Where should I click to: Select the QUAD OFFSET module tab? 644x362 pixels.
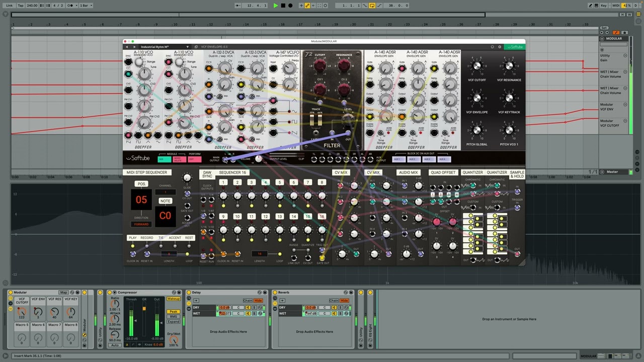coord(443,172)
